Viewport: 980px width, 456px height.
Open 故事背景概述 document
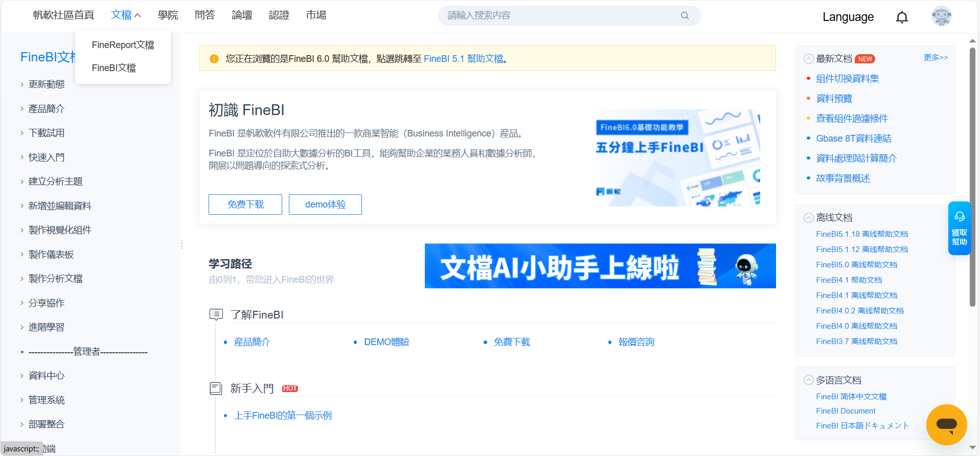pyautogui.click(x=843, y=178)
